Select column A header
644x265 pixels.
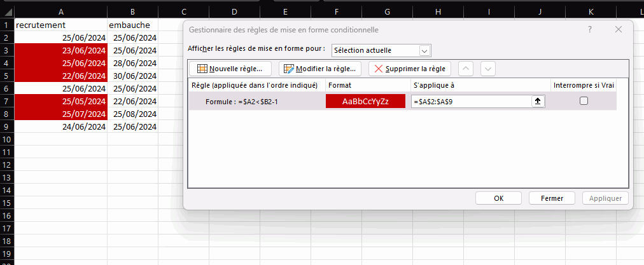(x=61, y=12)
